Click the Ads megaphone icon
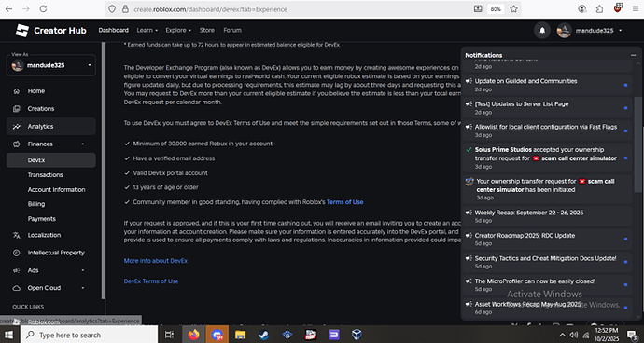This screenshot has width=644, height=343. click(x=17, y=270)
